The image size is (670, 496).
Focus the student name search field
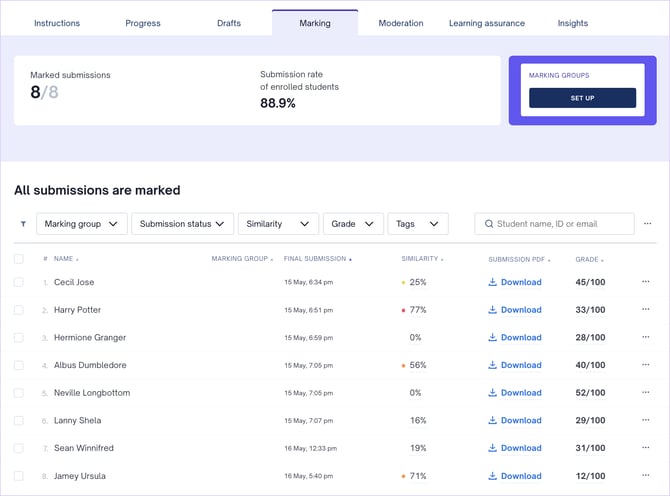[560, 224]
